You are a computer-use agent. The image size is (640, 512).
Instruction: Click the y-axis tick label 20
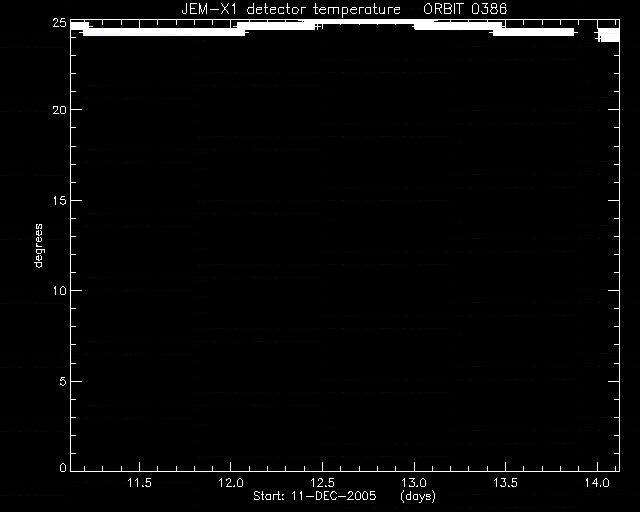[x=59, y=110]
